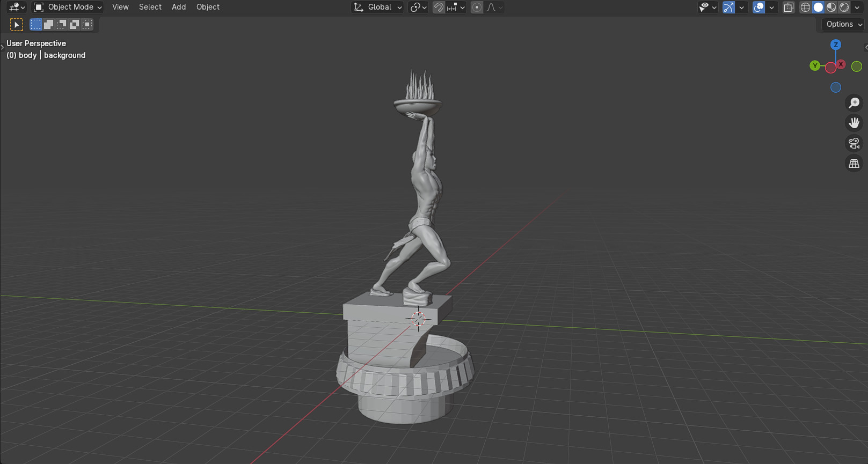Image resolution: width=868 pixels, height=464 pixels.
Task: Choose intersect selection mode
Action: click(87, 24)
